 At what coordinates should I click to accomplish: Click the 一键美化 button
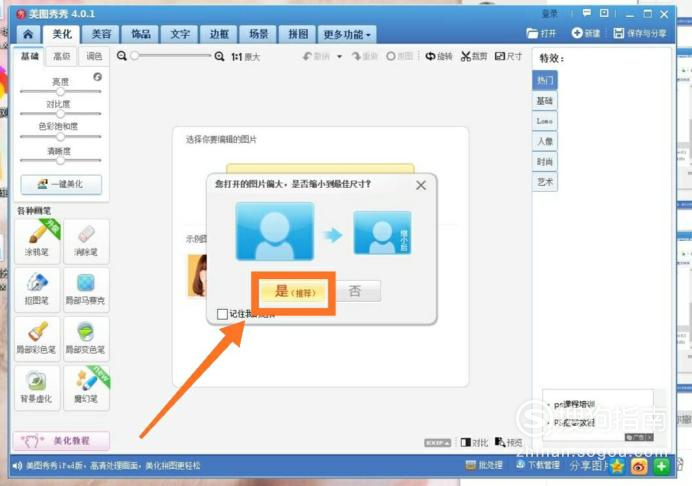(x=61, y=184)
